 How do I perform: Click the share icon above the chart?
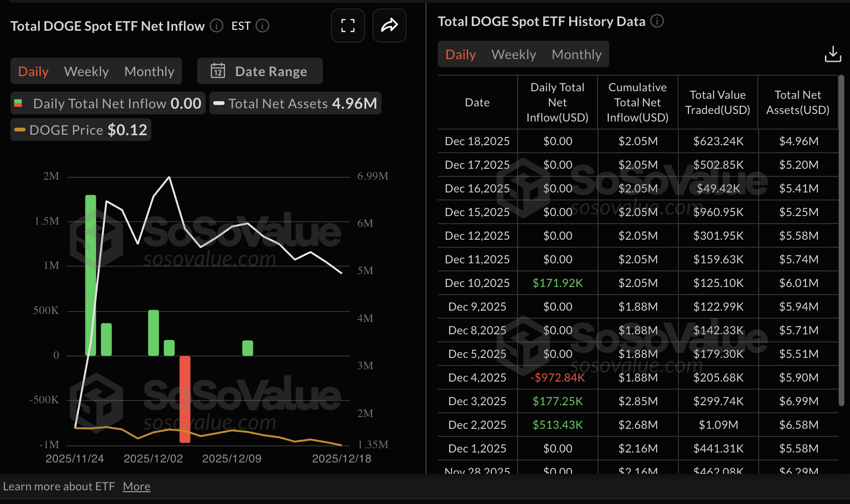pos(389,26)
